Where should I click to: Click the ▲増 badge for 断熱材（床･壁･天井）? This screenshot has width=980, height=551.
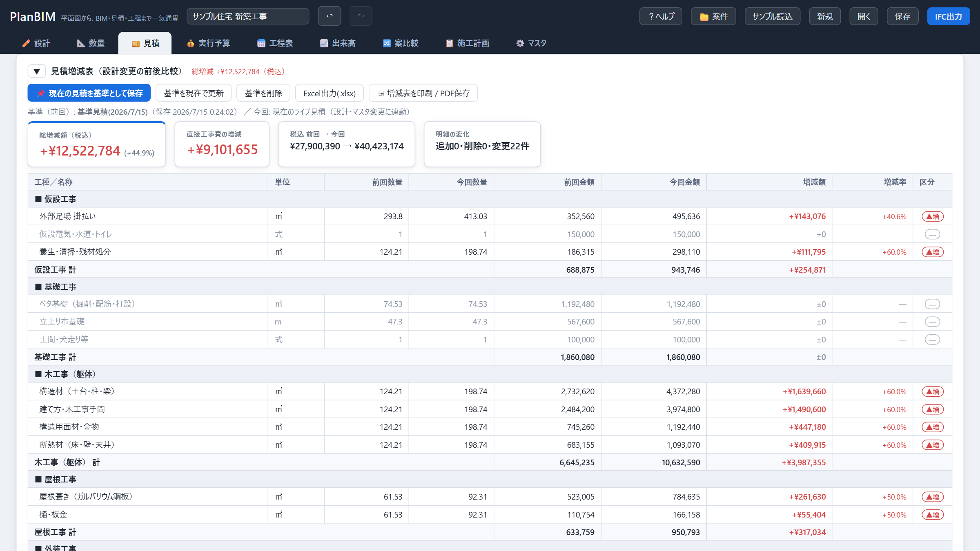933,445
